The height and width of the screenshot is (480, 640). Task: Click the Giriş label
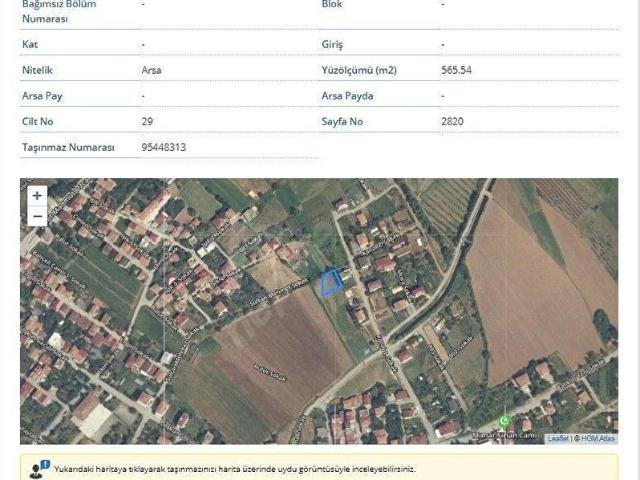click(x=332, y=44)
